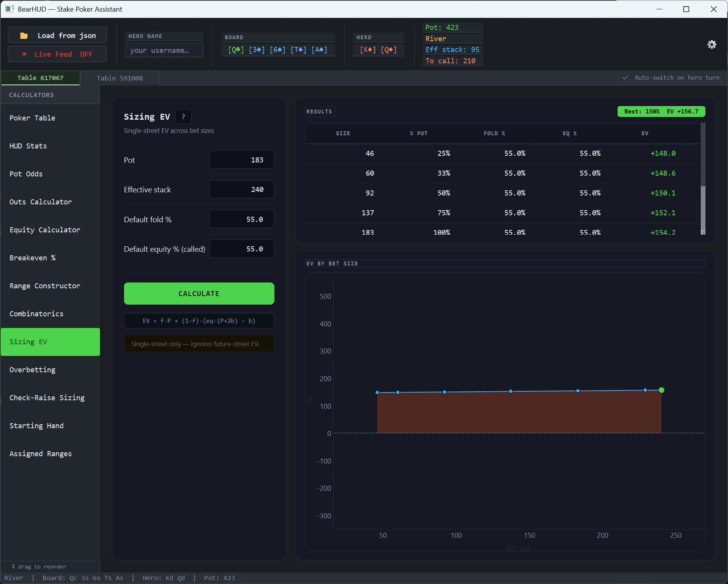
Task: Open HUD Stats in the sidebar
Action: pos(50,146)
